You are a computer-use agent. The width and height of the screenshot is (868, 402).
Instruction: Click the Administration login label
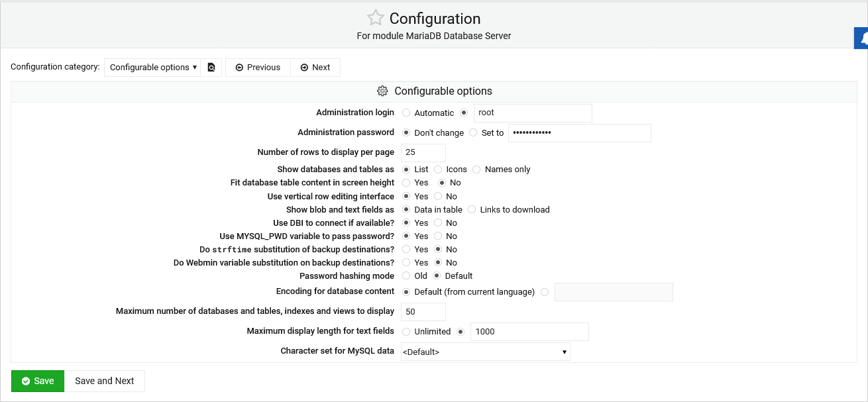click(x=355, y=113)
